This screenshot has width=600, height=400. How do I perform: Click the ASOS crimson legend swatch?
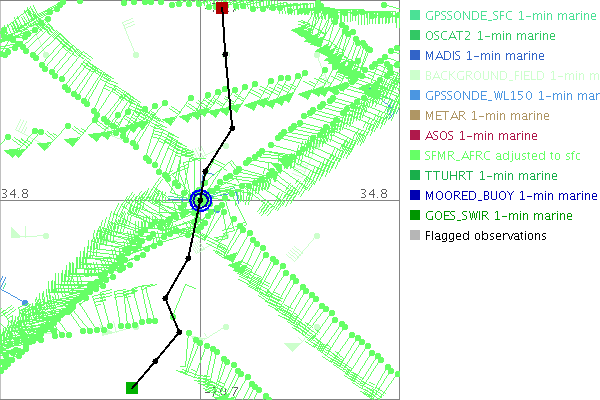[x=415, y=135]
